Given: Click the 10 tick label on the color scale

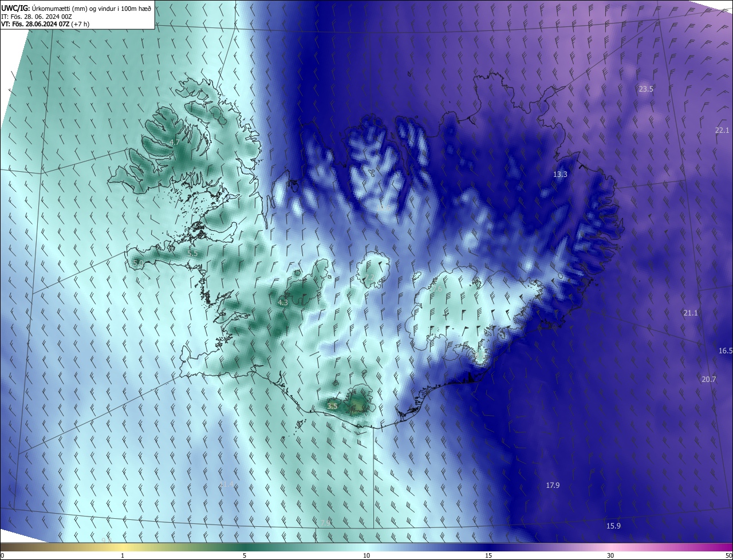Looking at the screenshot, I should [366, 555].
